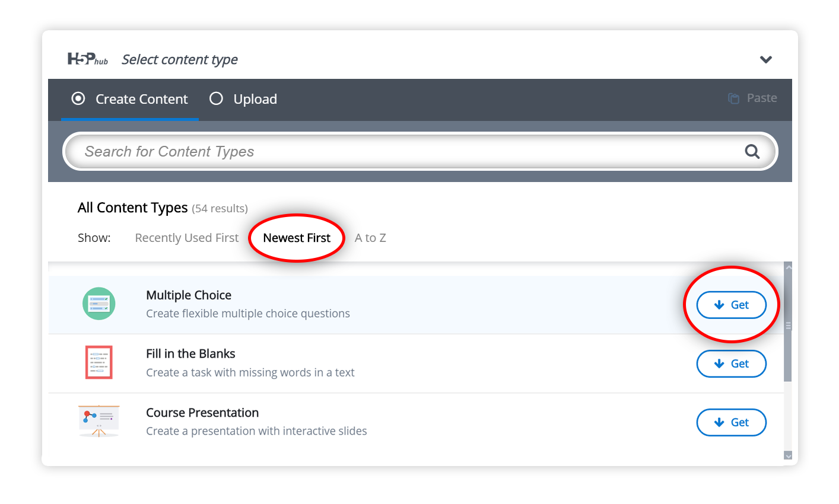
Task: Select the Upload radio button
Action: (x=216, y=98)
